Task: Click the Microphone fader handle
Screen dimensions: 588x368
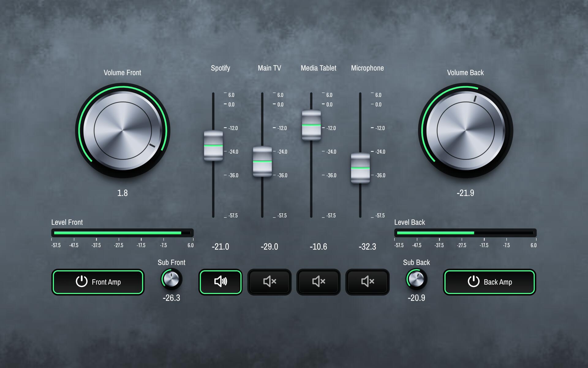Action: click(x=360, y=168)
